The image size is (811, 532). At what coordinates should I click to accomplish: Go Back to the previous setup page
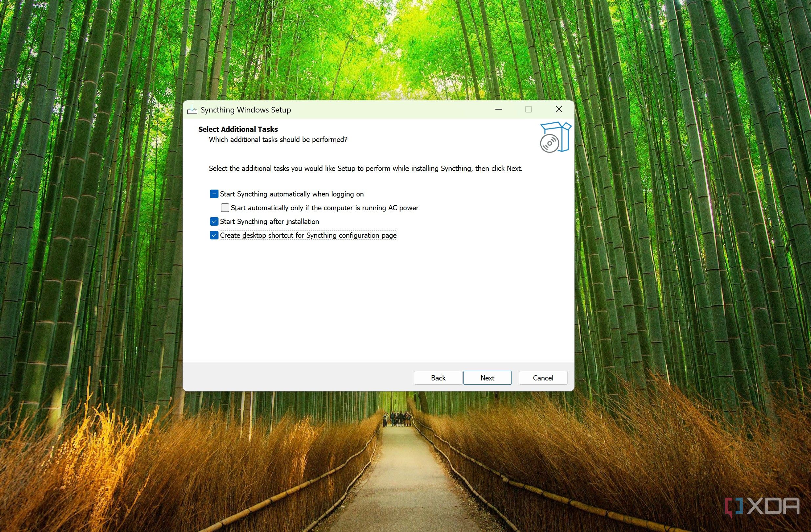coord(438,378)
